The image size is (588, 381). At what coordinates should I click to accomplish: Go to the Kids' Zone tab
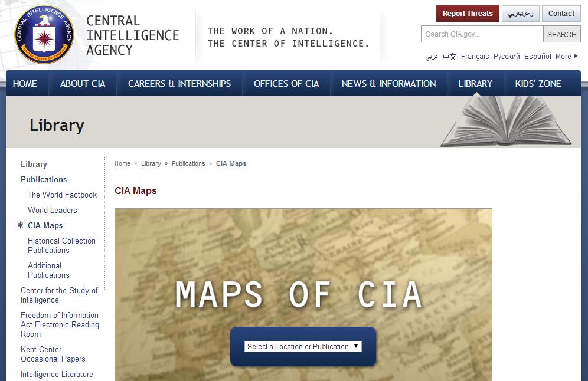click(x=538, y=84)
